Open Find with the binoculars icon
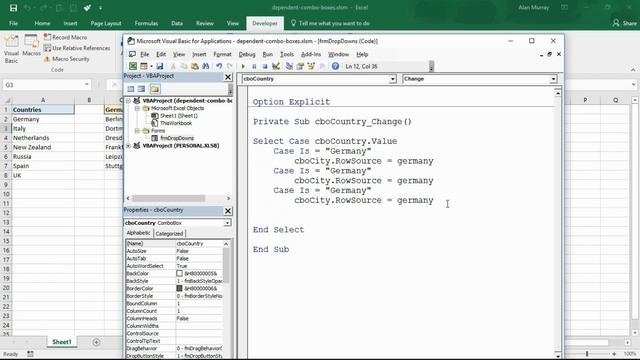The height and width of the screenshot is (360, 640). coord(205,66)
